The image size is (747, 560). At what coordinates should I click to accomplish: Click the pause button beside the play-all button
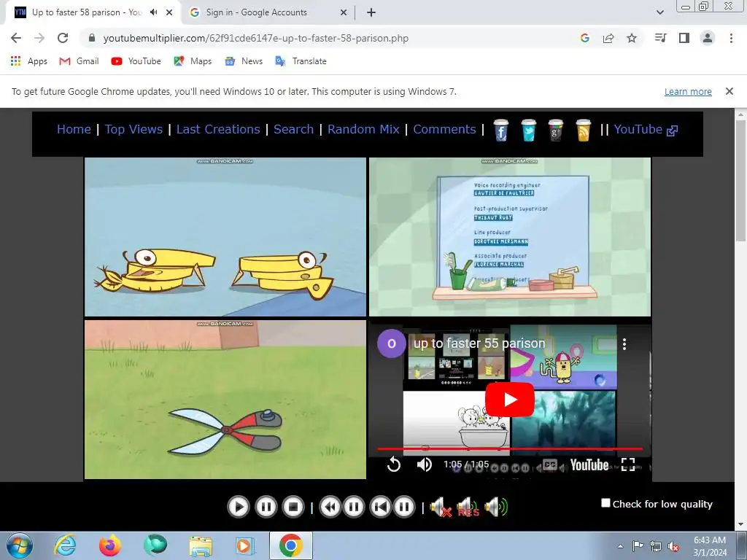tap(266, 507)
